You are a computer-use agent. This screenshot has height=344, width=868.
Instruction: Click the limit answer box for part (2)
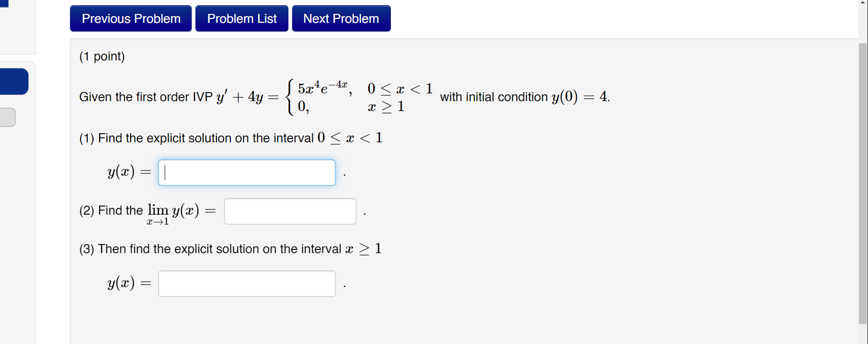pos(290,211)
